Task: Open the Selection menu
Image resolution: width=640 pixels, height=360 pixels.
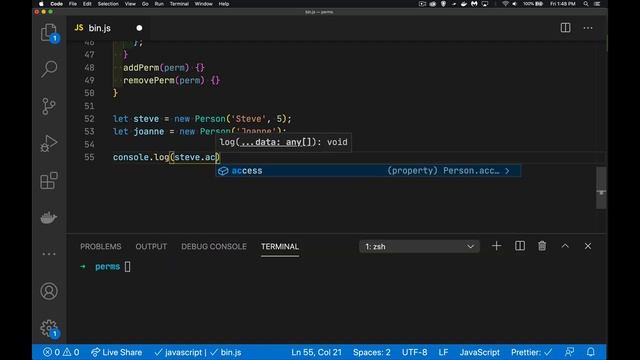Action: coord(108,4)
